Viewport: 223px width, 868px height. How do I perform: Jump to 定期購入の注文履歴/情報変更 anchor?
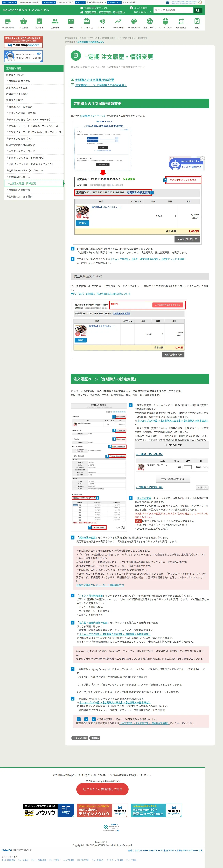(94, 80)
